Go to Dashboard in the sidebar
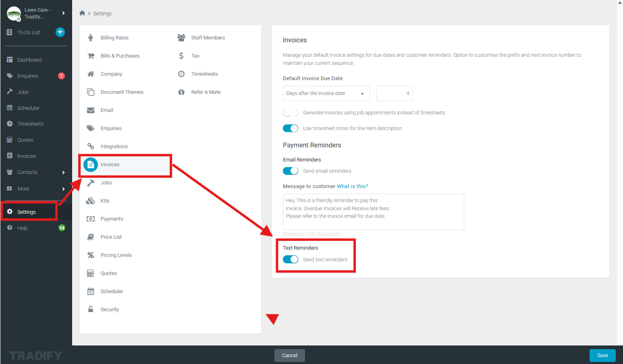The width and height of the screenshot is (623, 364). (x=29, y=60)
